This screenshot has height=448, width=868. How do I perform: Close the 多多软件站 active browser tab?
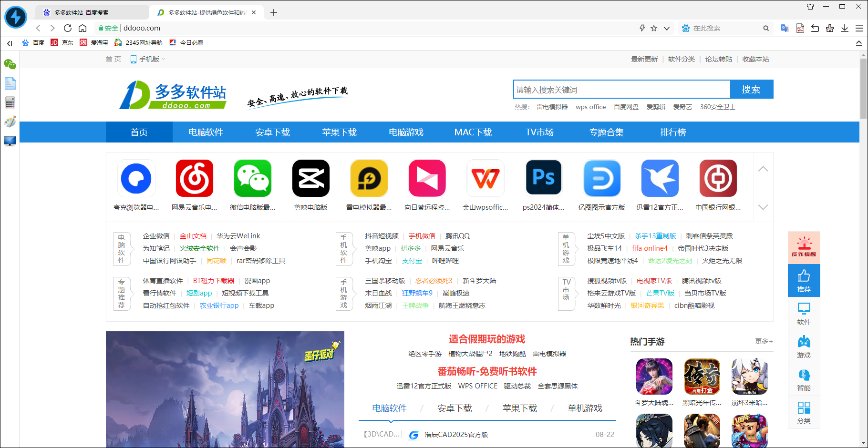tap(254, 12)
